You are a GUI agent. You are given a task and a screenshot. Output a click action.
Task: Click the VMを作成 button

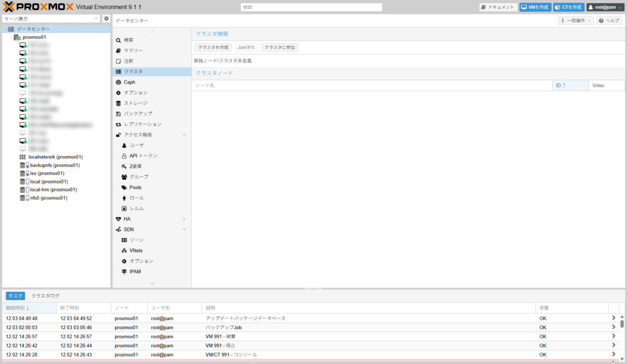(x=535, y=7)
